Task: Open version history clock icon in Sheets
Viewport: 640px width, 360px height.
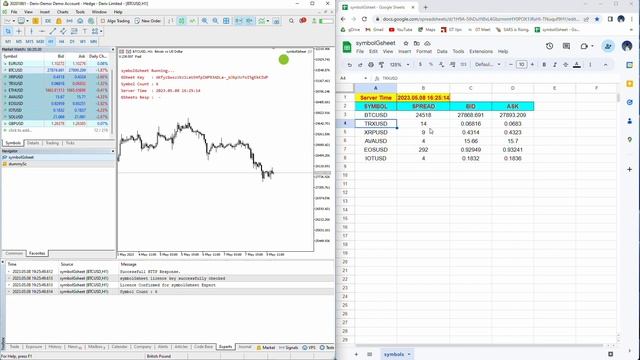Action: click(x=549, y=46)
